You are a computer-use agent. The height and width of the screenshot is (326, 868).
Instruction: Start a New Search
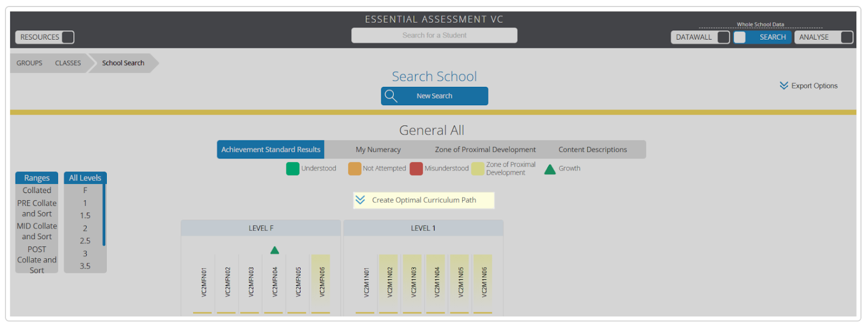(435, 96)
